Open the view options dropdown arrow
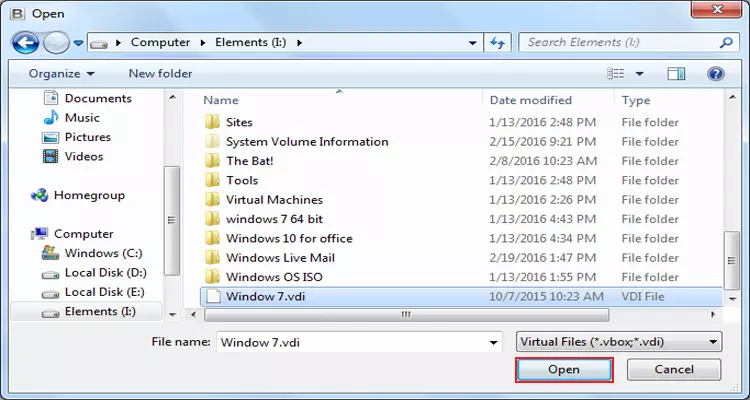 (x=640, y=74)
